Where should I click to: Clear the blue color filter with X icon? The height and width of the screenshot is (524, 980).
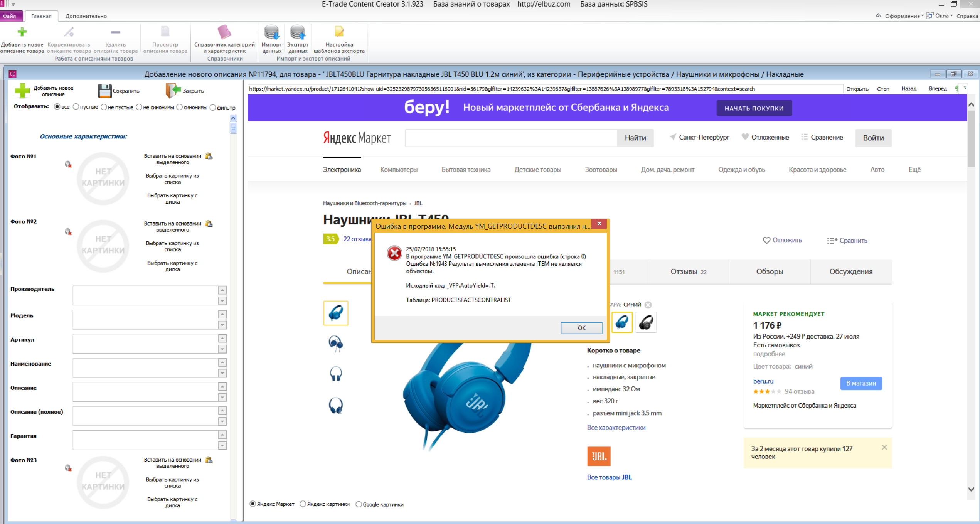pyautogui.click(x=648, y=305)
